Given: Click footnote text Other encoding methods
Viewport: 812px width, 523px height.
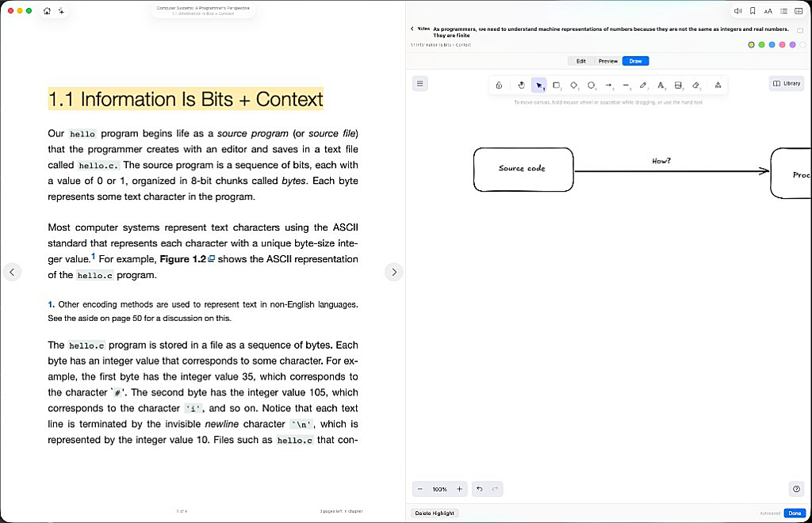Looking at the screenshot, I should click(202, 311).
